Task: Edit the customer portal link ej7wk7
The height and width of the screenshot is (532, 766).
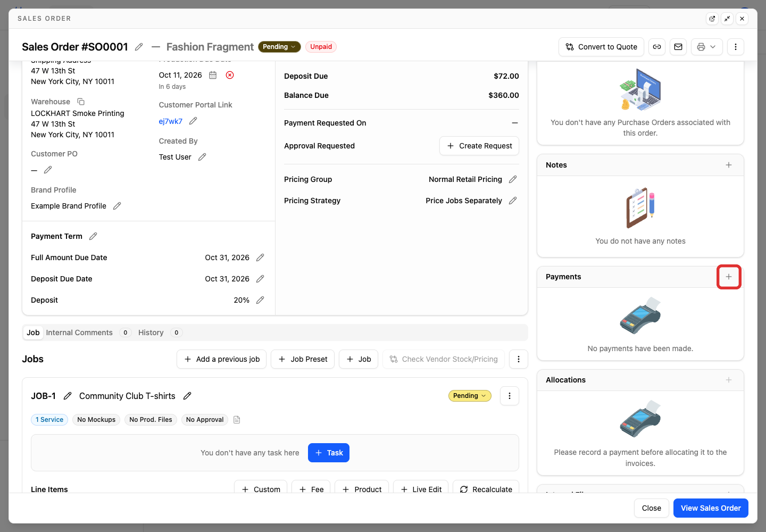Action: click(193, 121)
